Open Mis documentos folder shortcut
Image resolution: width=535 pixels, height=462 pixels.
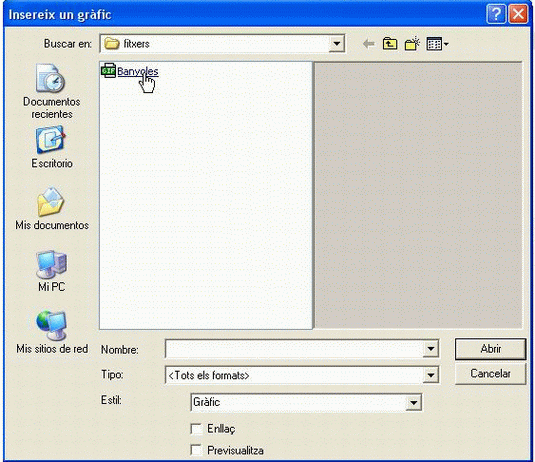[x=52, y=209]
